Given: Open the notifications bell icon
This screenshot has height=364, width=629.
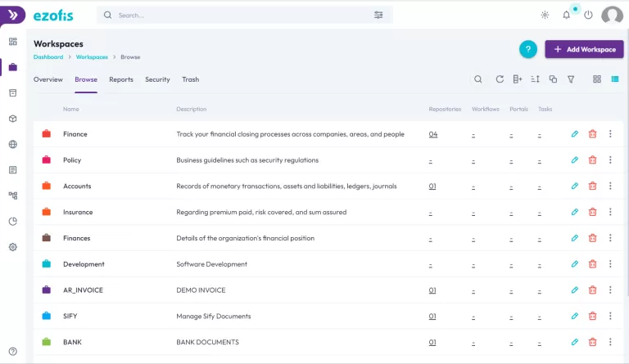Looking at the screenshot, I should pos(566,15).
